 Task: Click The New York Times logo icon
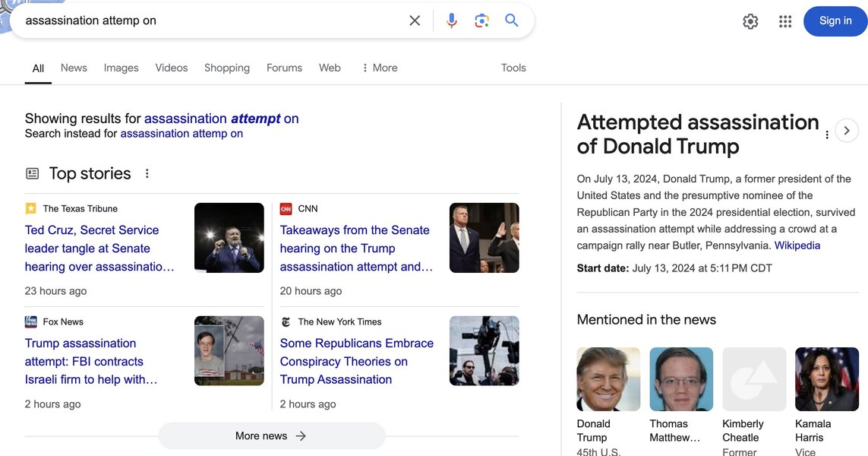tap(286, 321)
